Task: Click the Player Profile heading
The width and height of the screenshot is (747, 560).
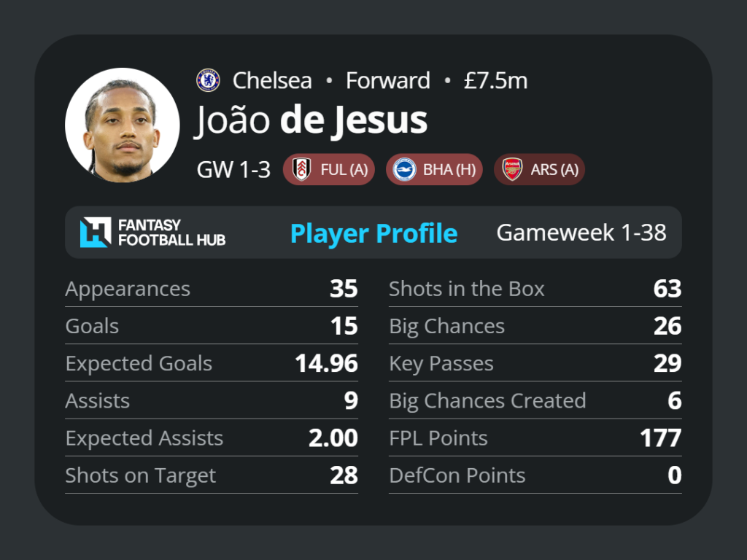Action: [374, 233]
